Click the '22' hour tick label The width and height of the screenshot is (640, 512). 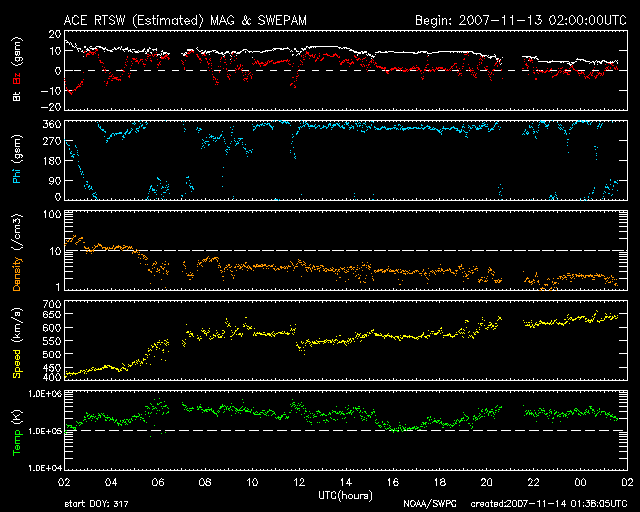(x=533, y=483)
